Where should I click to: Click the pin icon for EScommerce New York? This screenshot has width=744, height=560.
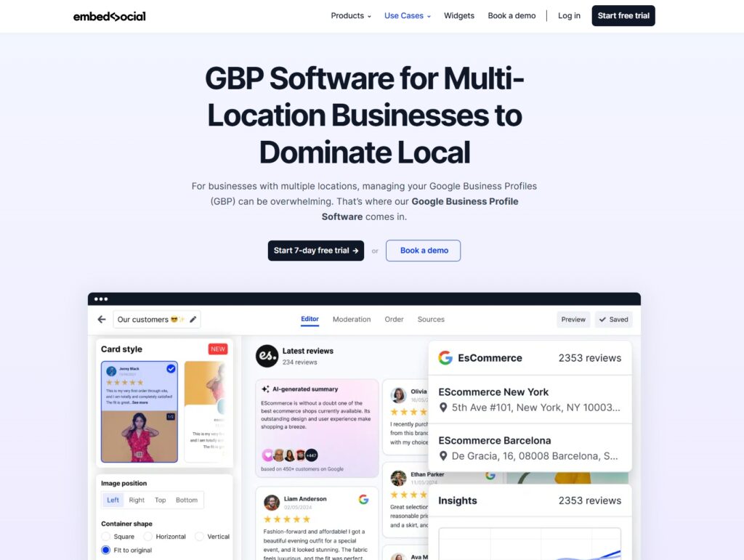443,407
